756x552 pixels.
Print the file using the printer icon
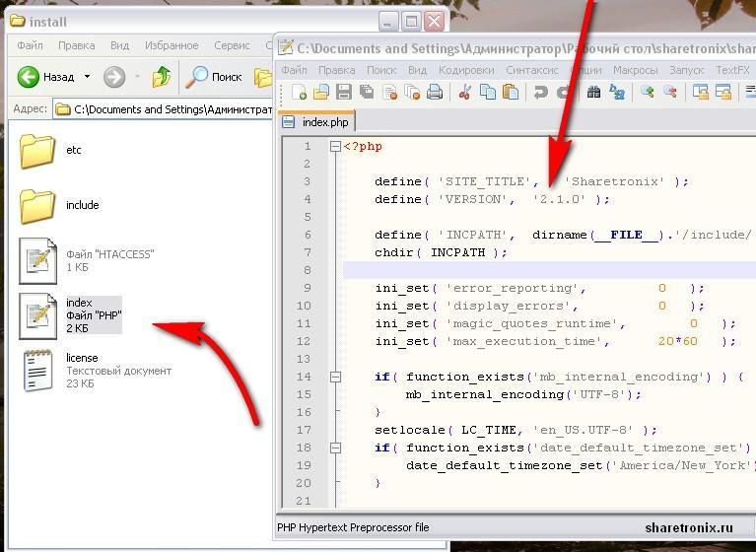[435, 92]
